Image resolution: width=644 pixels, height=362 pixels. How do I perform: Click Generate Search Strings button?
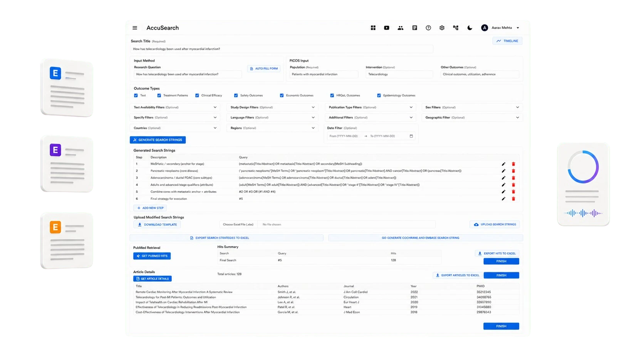(x=158, y=140)
